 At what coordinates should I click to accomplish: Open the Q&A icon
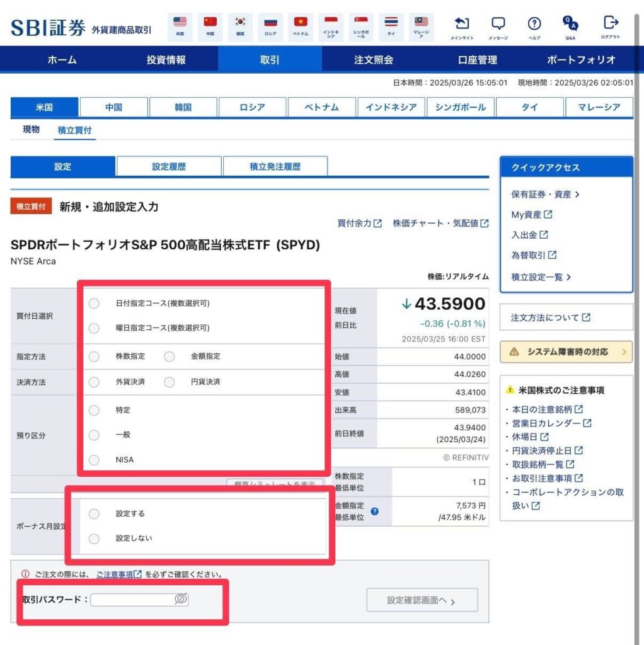(x=570, y=27)
